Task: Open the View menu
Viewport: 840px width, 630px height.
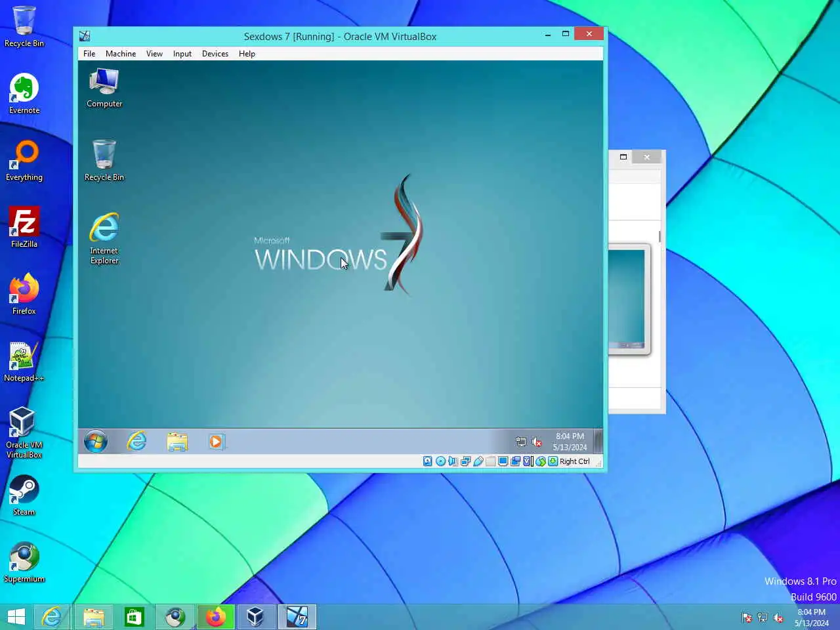Action: click(x=154, y=54)
